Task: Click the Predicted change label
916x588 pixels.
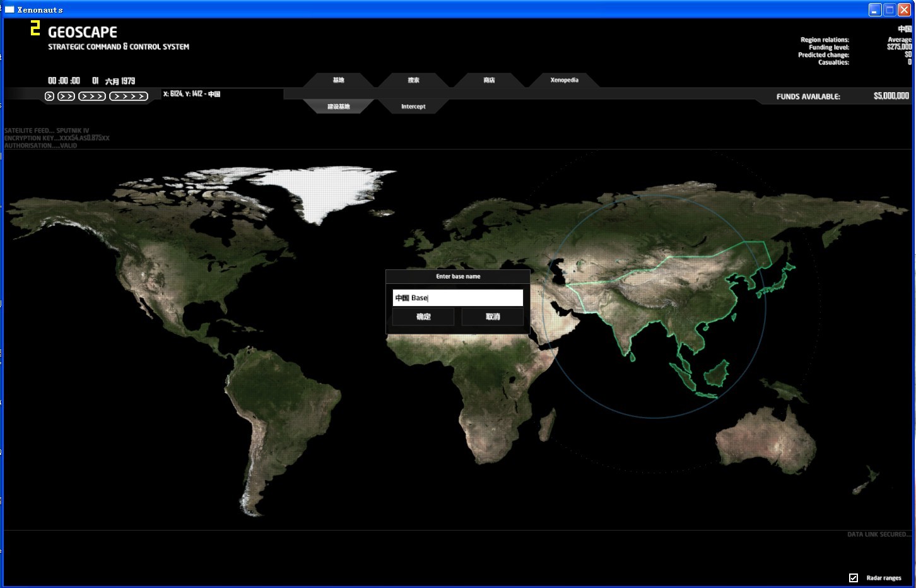Action: (x=823, y=55)
